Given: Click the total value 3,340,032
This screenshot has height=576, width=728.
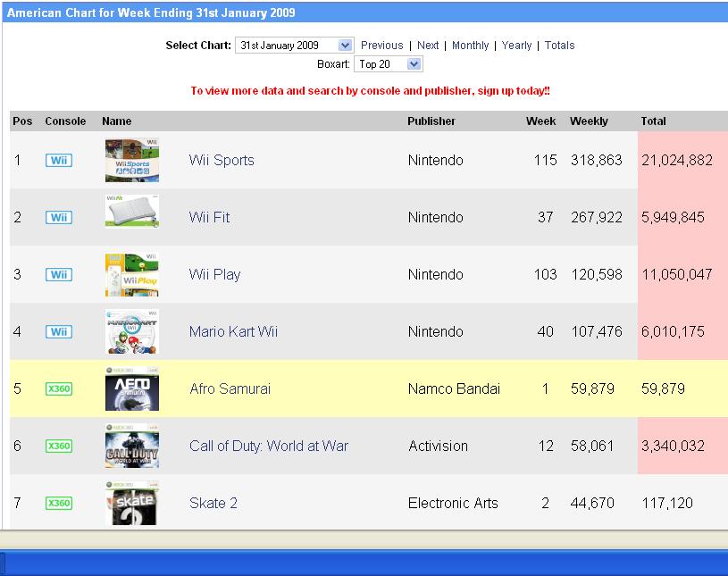Looking at the screenshot, I should coord(673,446).
